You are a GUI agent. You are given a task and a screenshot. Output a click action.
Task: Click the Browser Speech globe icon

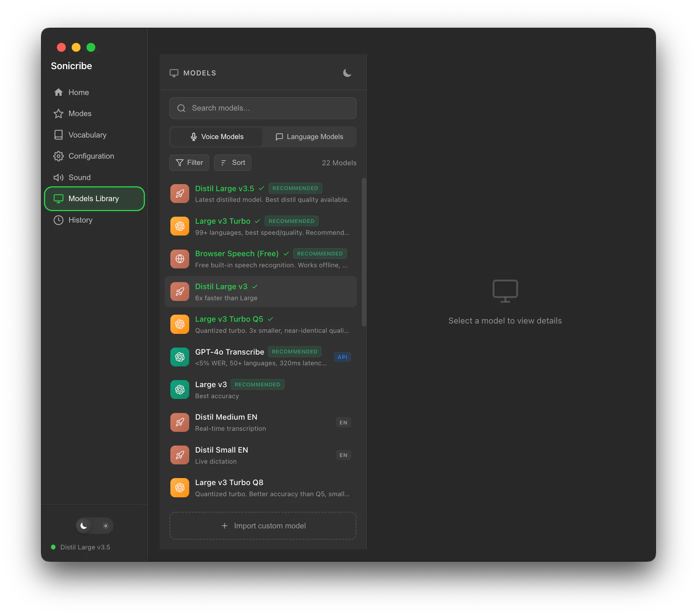tap(180, 259)
